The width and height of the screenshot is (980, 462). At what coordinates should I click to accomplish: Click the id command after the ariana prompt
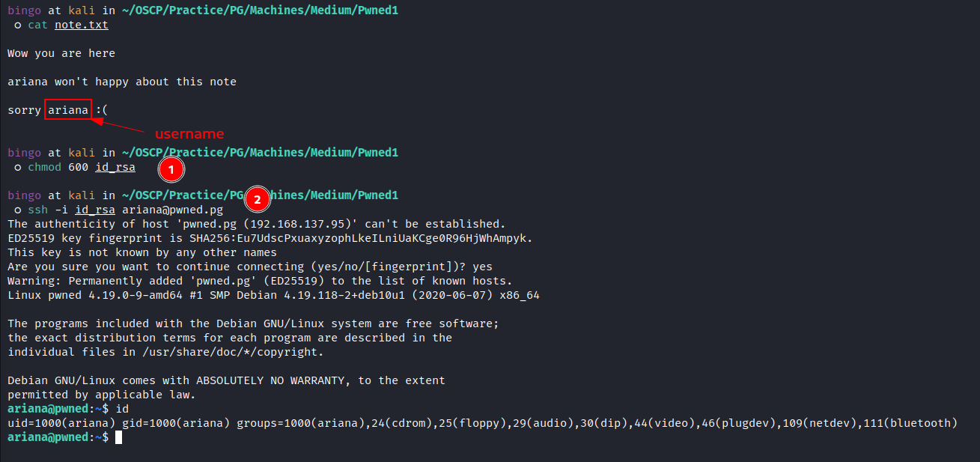(122, 409)
